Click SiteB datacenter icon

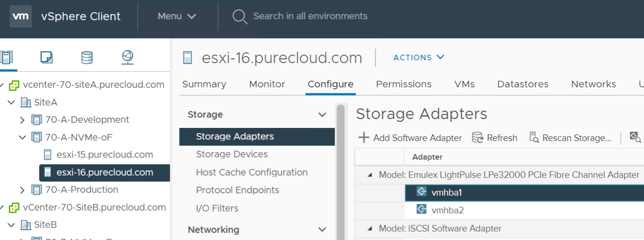(x=26, y=225)
